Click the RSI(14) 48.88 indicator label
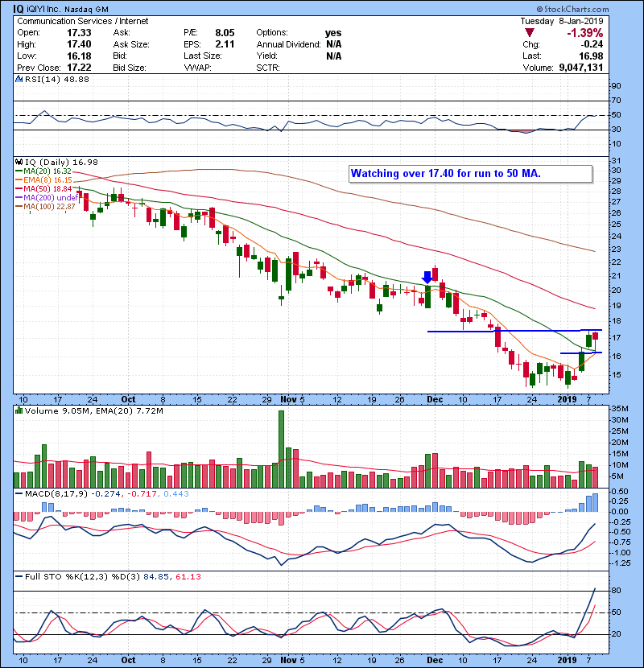 pos(57,79)
